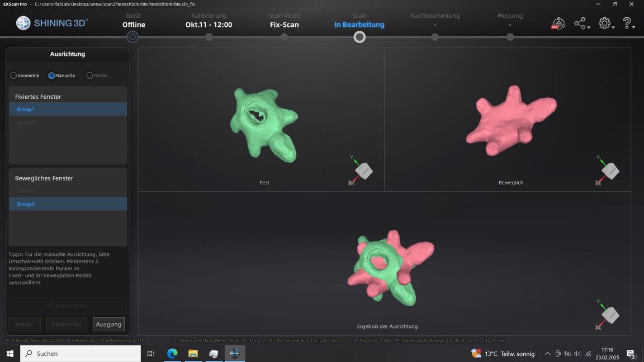This screenshot has height=362, width=644.
Task: Open the Scan Mode Fix-Scan step
Action: (x=284, y=20)
